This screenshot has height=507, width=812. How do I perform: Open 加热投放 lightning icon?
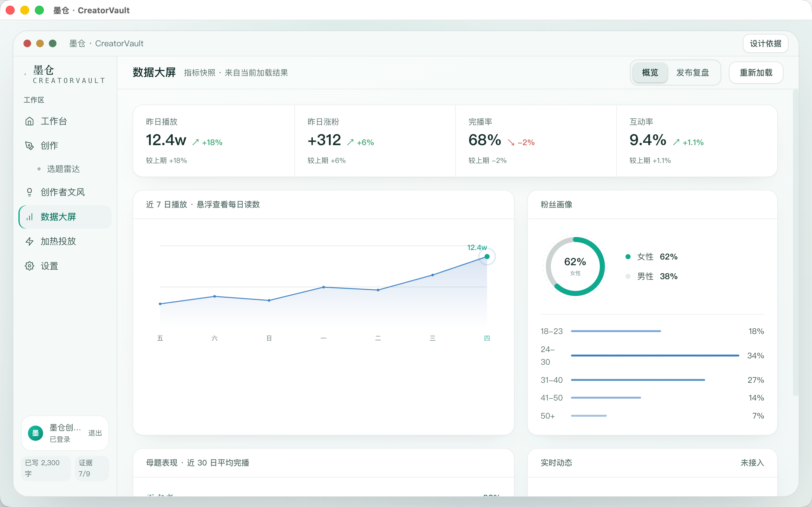[29, 241]
